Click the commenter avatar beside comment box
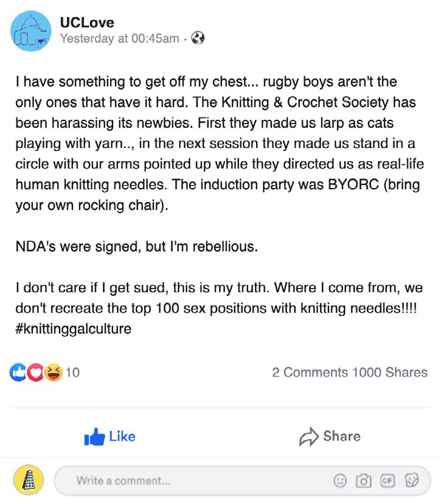This screenshot has height=504, width=441. tap(29, 480)
